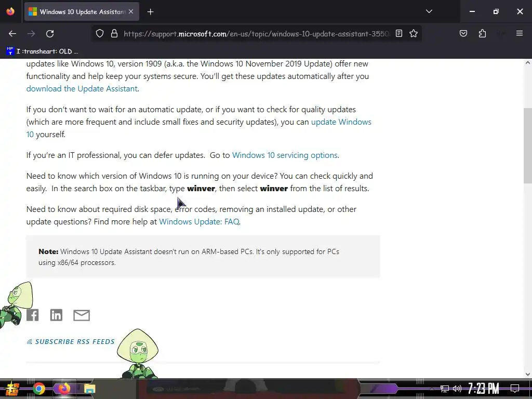This screenshot has width=532, height=399.
Task: Bookmark this page with the star
Action: pyautogui.click(x=413, y=34)
